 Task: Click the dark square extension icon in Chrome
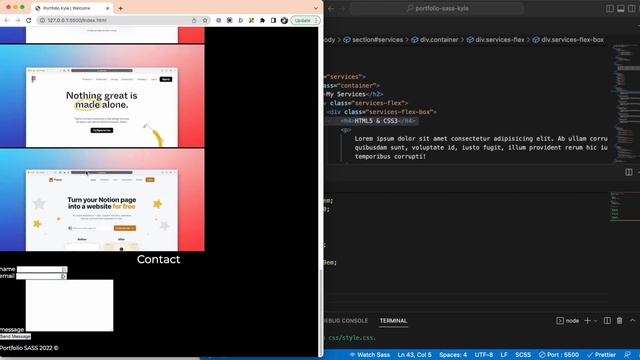pyautogui.click(x=229, y=20)
